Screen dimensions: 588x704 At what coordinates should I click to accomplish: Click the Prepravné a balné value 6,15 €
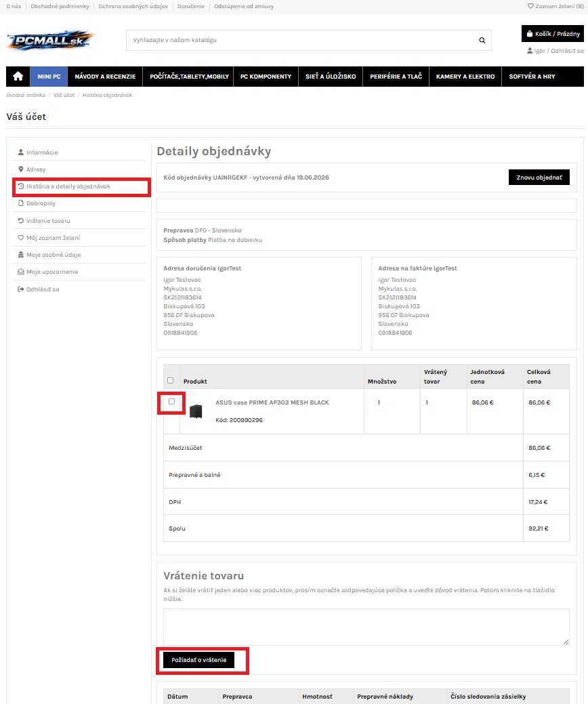coord(537,475)
